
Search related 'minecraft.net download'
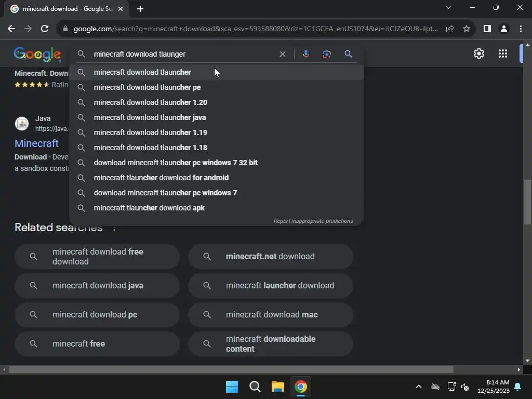tap(271, 257)
